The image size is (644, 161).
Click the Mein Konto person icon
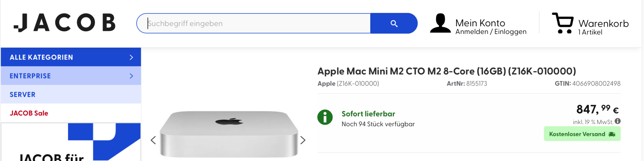point(440,23)
